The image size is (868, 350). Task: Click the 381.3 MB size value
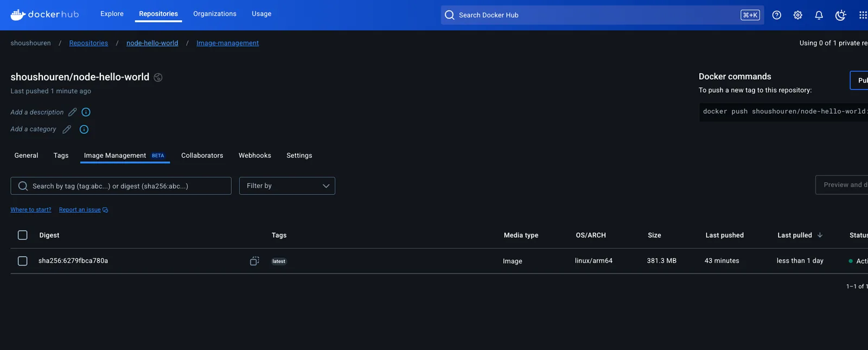661,260
